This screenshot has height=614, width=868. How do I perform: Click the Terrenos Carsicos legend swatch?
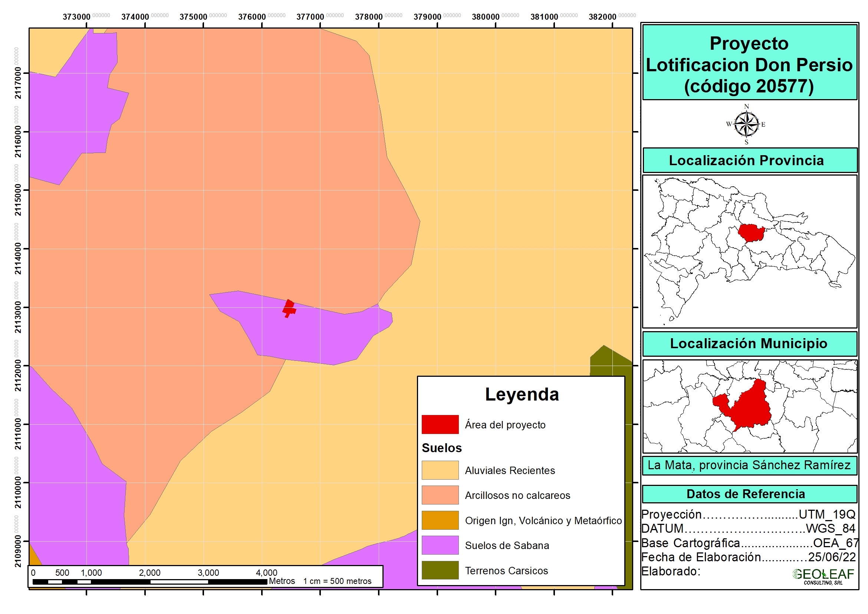pos(440,570)
